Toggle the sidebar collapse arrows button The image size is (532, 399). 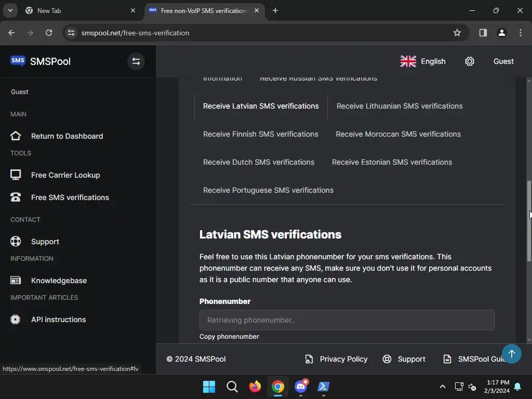click(136, 61)
